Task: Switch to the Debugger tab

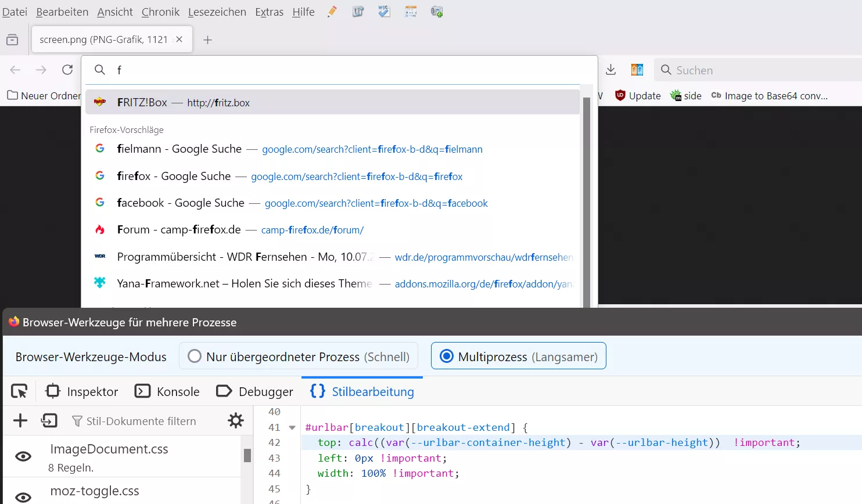Action: [254, 392]
